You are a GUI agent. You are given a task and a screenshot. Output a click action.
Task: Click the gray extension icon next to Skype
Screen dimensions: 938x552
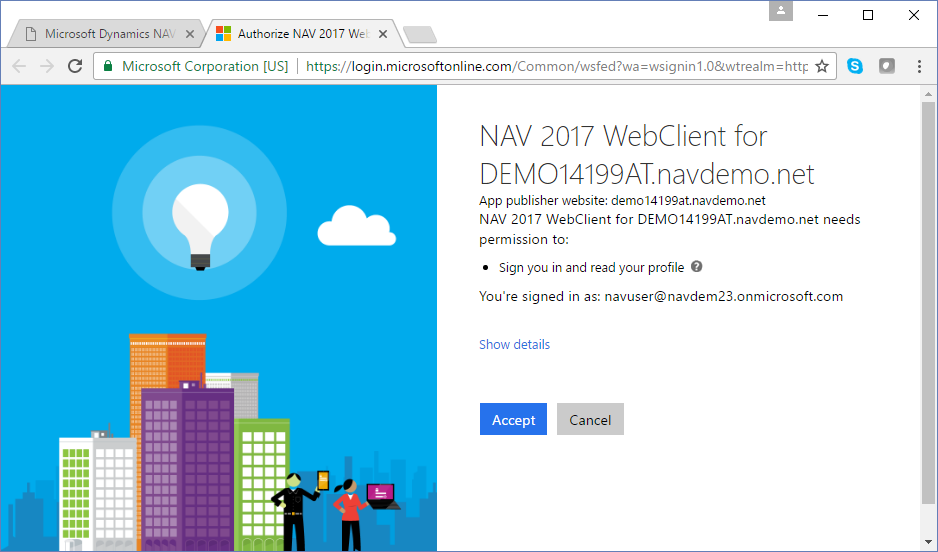point(886,66)
